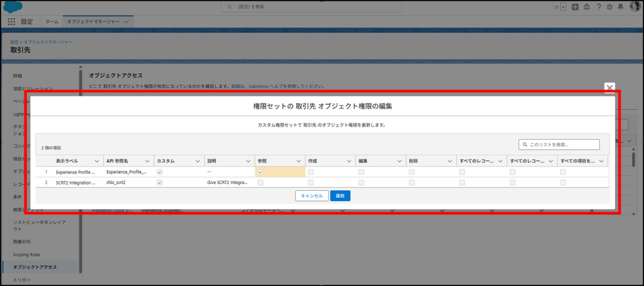Enable 作成 checkbox for Experience Profile row
The width and height of the screenshot is (644, 286).
pyautogui.click(x=311, y=172)
